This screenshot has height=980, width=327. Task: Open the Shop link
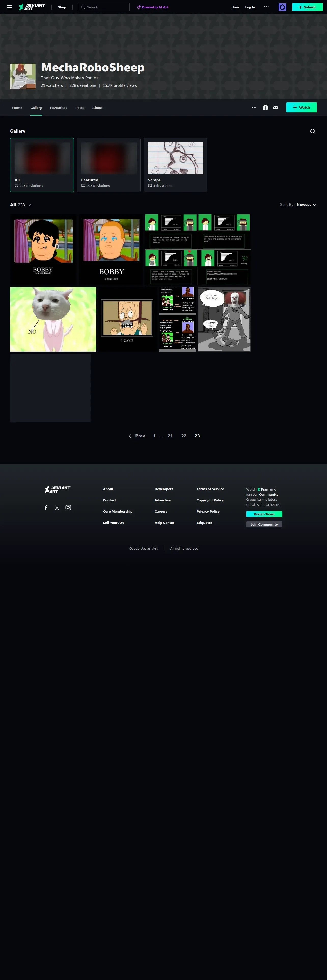pos(62,7)
